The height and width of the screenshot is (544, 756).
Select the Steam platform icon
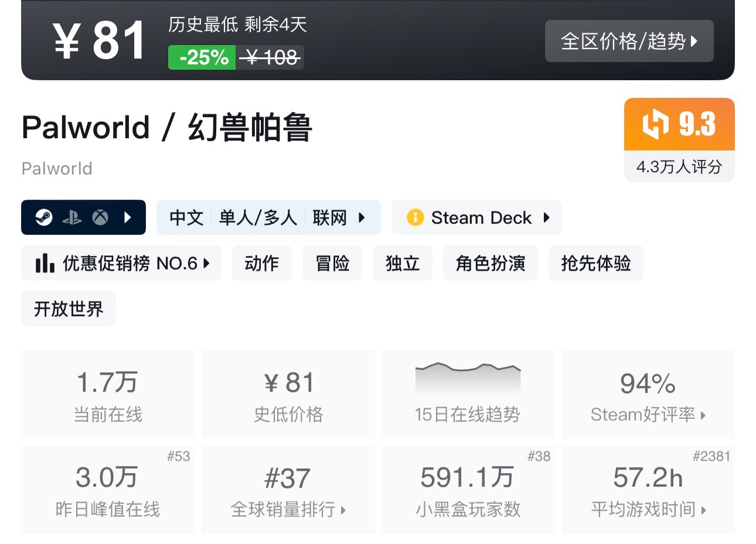43,217
